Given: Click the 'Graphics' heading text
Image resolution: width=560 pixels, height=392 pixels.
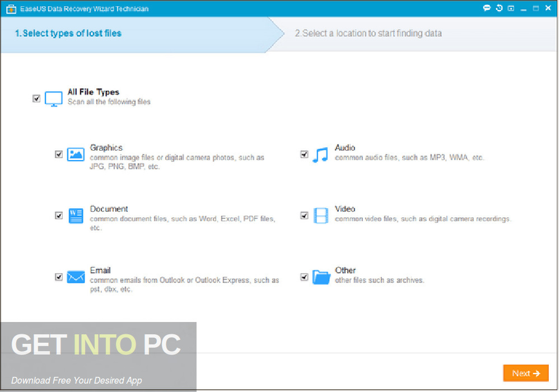Looking at the screenshot, I should 106,148.
